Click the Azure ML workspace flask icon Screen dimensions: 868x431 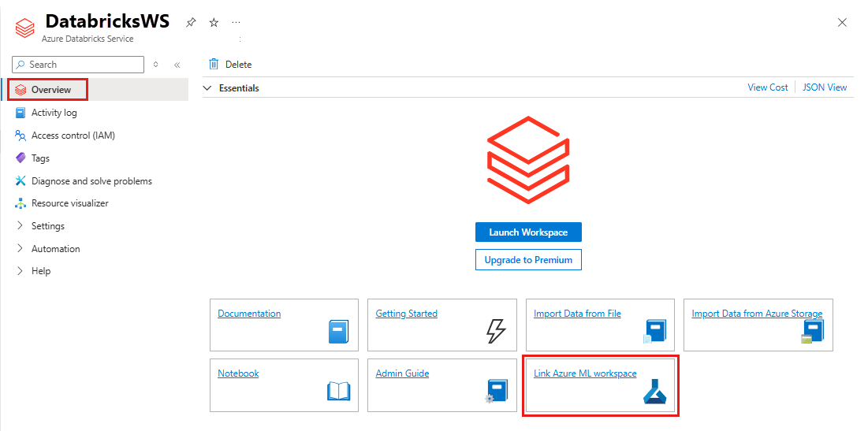pyautogui.click(x=655, y=391)
